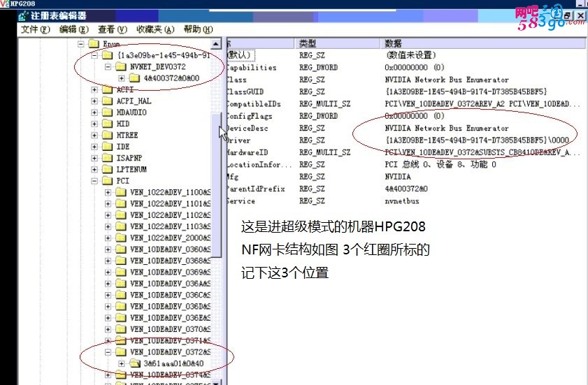Click the 类型 column header
The image size is (588, 385).
click(x=337, y=43)
